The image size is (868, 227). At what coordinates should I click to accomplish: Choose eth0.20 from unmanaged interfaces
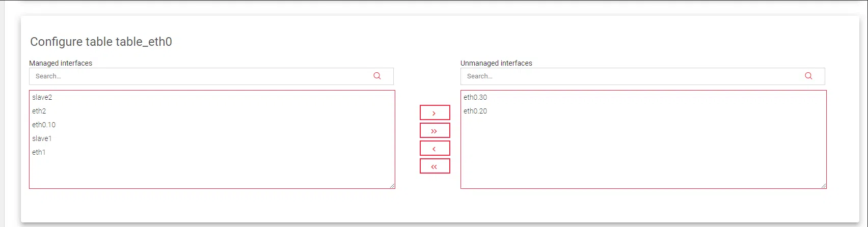(x=475, y=111)
